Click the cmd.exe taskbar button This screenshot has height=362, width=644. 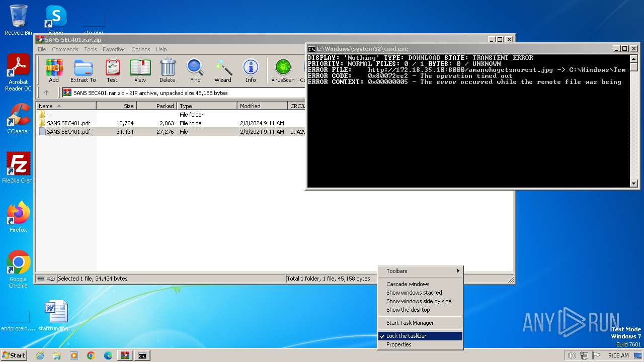(142, 355)
